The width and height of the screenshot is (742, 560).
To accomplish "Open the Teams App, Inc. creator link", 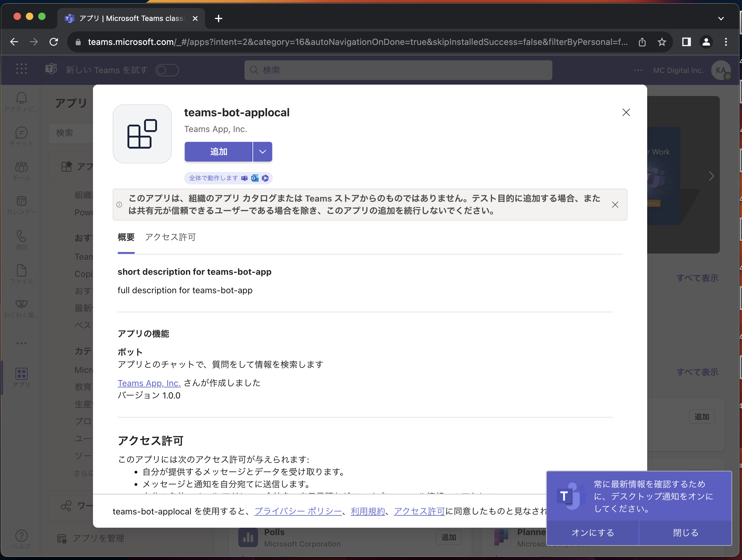I will [149, 383].
